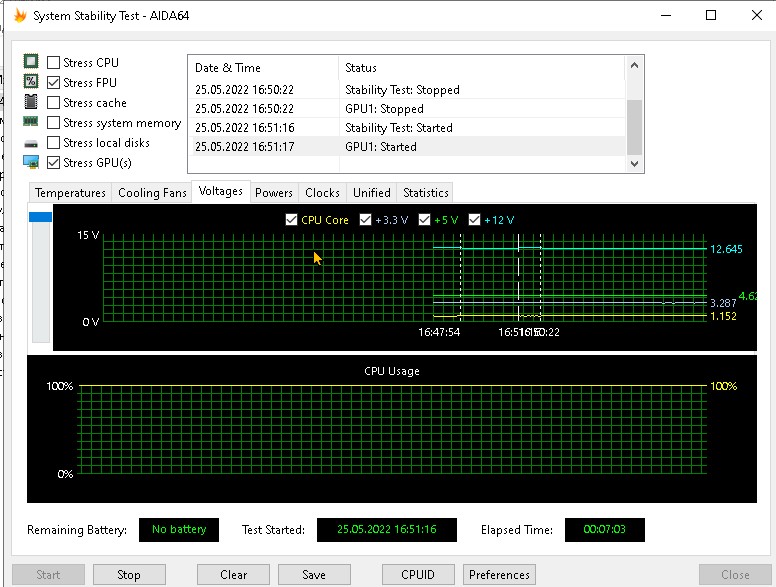Click the Date & Time column header
This screenshot has width=776, height=587.
coord(263,68)
